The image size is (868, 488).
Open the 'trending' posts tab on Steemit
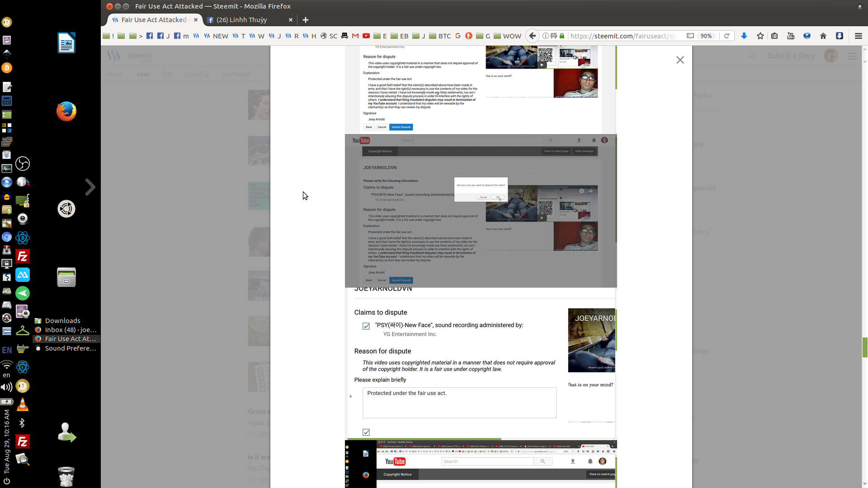(x=197, y=74)
